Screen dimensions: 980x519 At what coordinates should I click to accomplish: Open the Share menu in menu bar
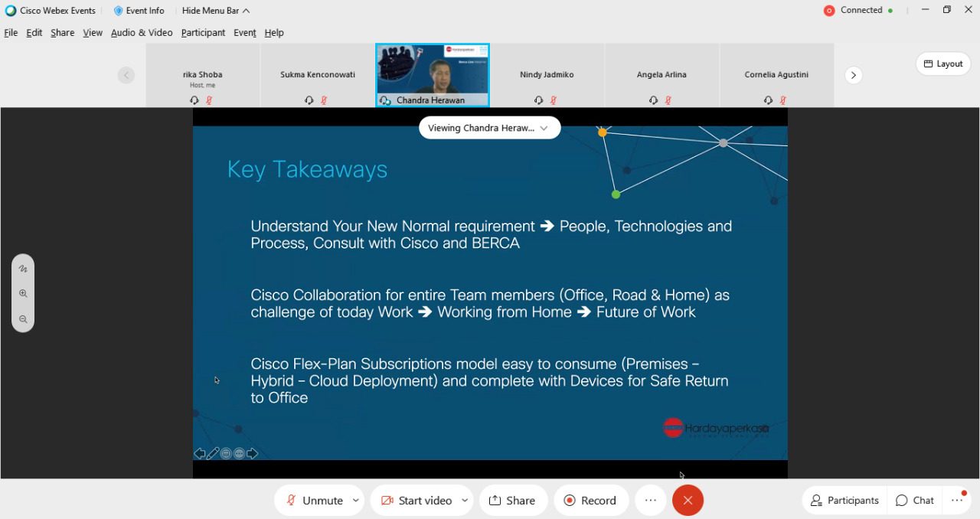pyautogui.click(x=63, y=33)
